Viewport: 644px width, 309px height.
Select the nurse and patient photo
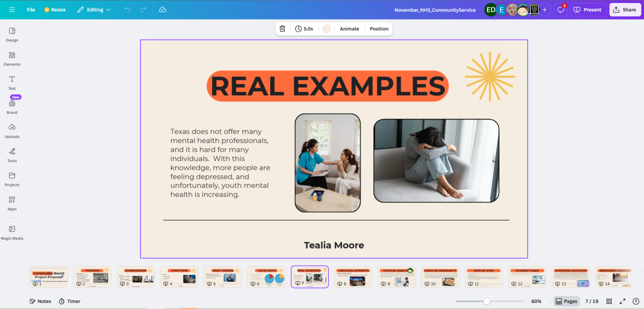(328, 163)
